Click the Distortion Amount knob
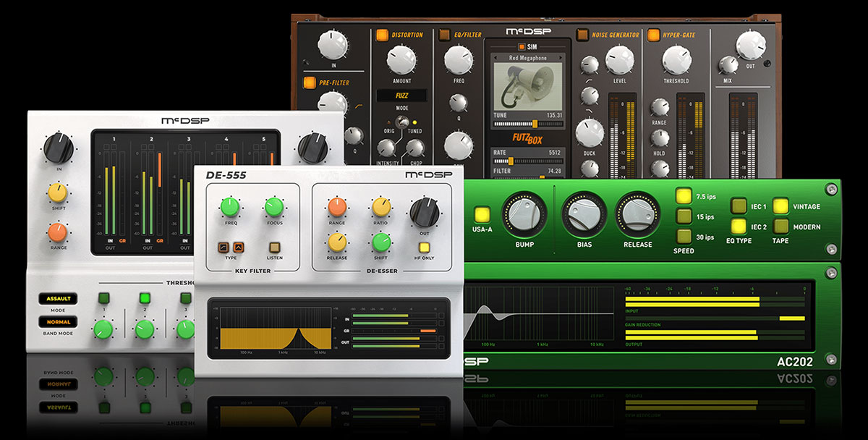The height and width of the screenshot is (440, 868). click(401, 61)
